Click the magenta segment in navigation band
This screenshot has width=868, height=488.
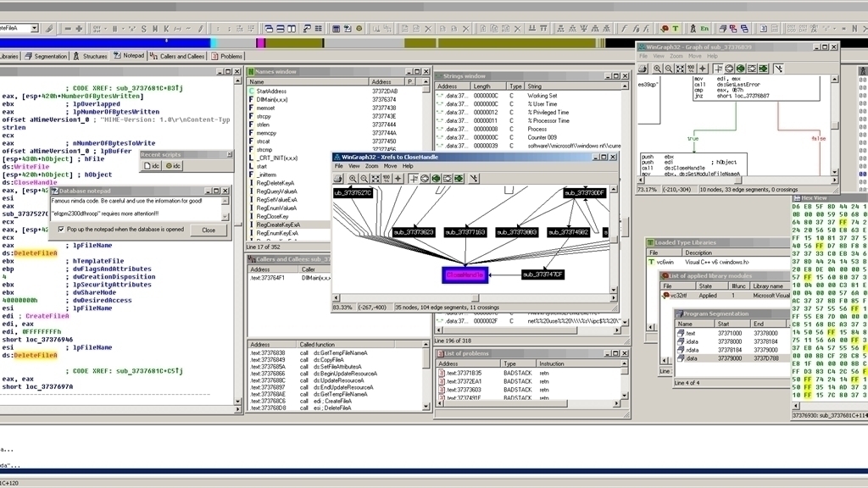pyautogui.click(x=259, y=42)
